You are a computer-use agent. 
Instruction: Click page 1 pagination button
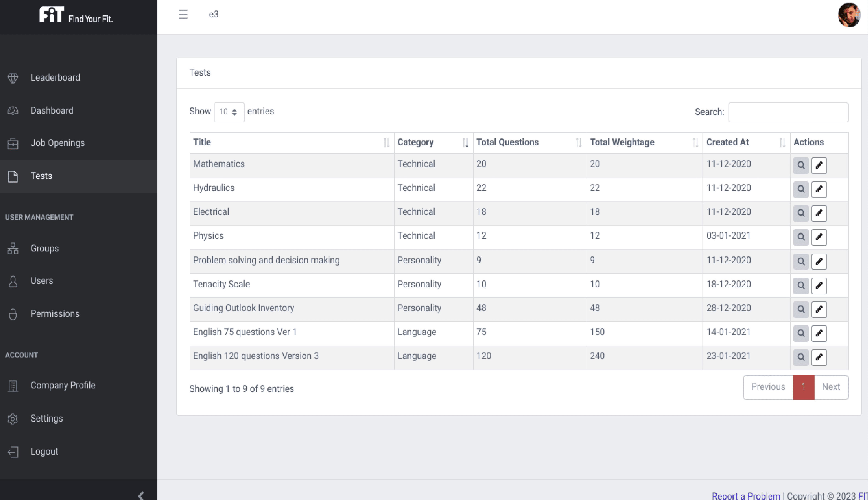pos(803,387)
